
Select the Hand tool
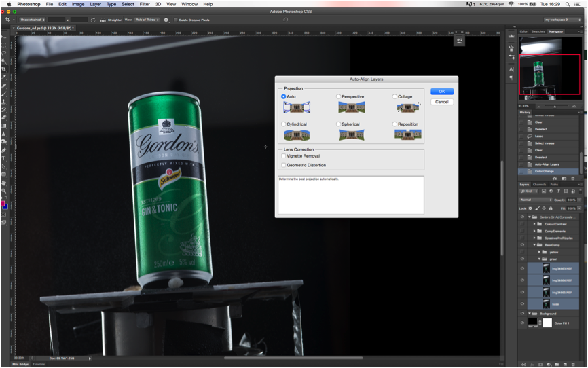click(4, 183)
